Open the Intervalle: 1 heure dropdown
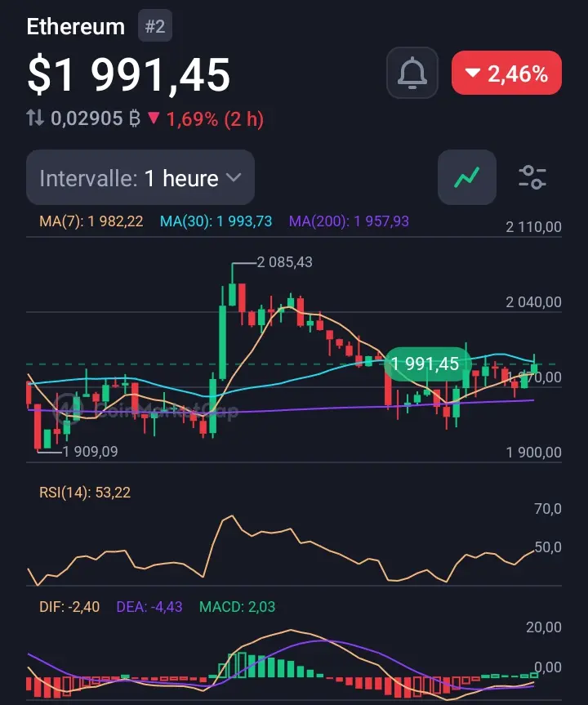Image resolution: width=588 pixels, height=705 pixels. (140, 177)
